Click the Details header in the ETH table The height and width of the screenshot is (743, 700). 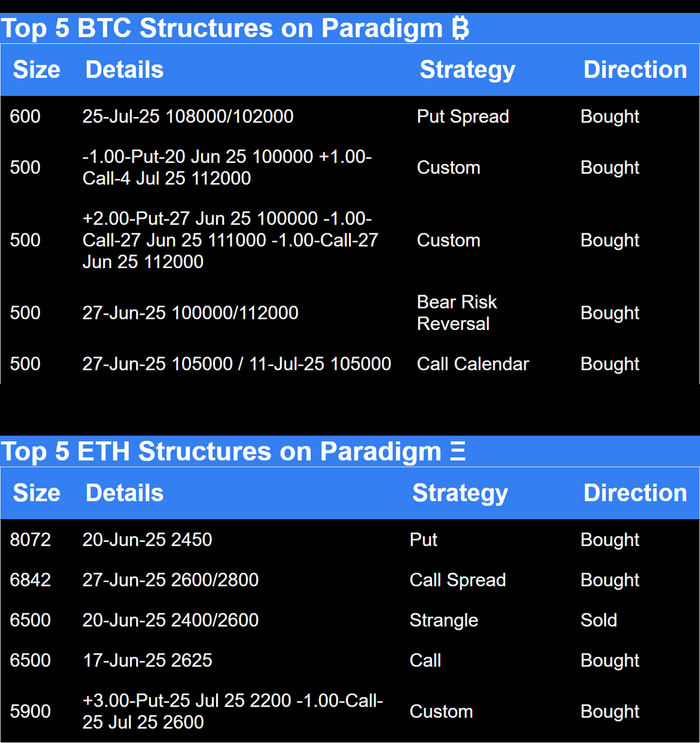124,493
